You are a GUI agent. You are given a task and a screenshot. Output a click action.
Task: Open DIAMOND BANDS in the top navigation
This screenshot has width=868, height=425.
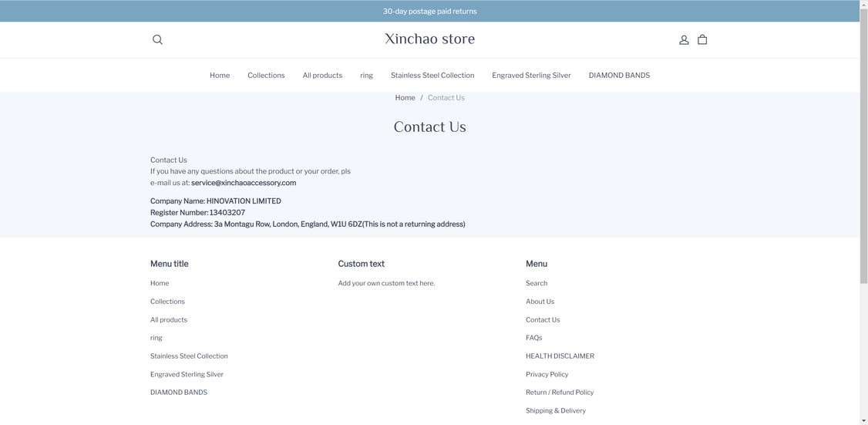619,76
